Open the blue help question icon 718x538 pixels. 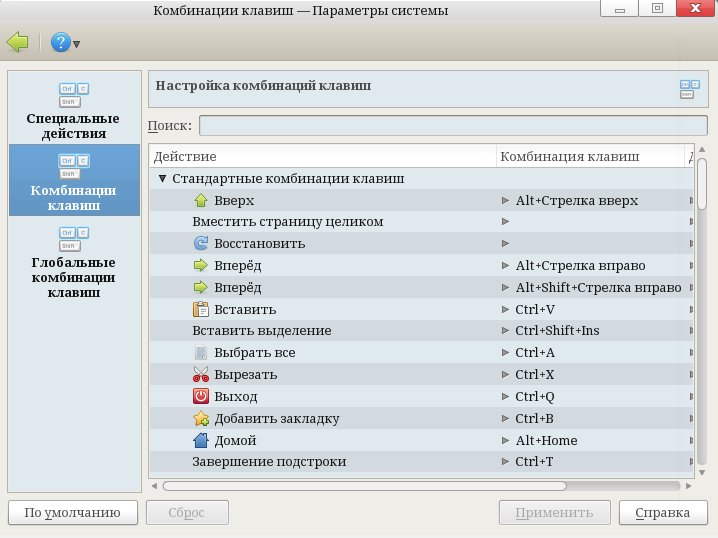click(x=60, y=42)
